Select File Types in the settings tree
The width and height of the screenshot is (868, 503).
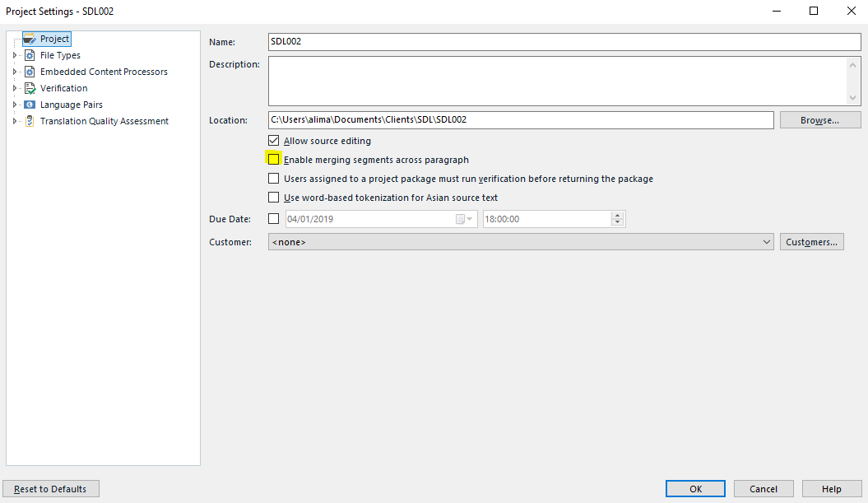[60, 55]
